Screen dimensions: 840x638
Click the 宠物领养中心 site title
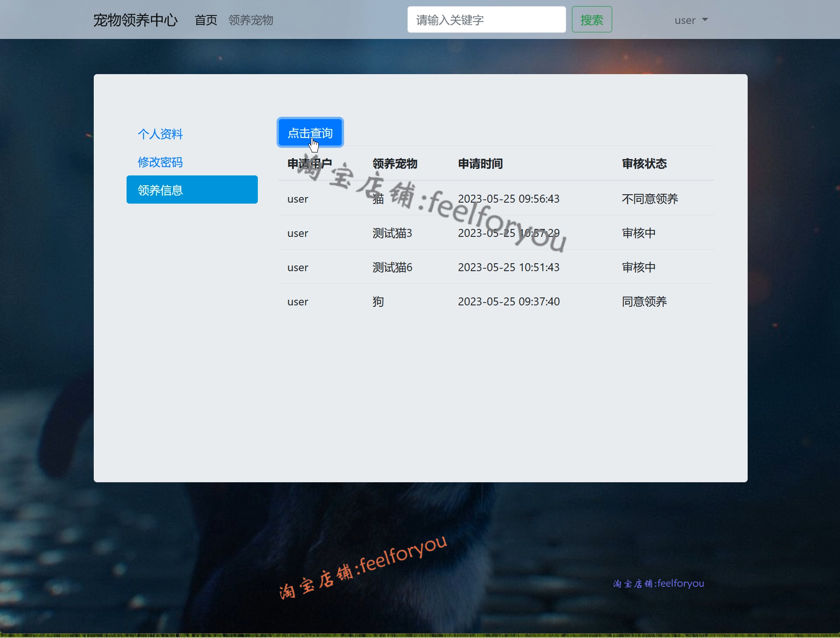tap(135, 20)
